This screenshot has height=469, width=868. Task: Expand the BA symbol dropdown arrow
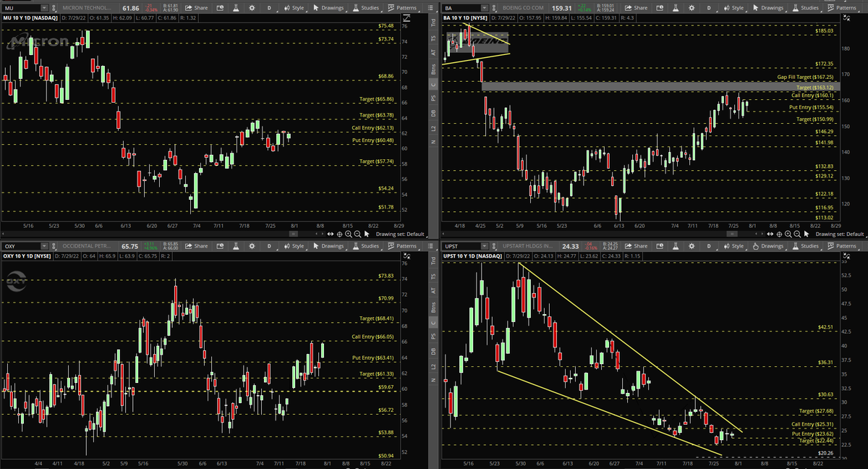point(484,7)
